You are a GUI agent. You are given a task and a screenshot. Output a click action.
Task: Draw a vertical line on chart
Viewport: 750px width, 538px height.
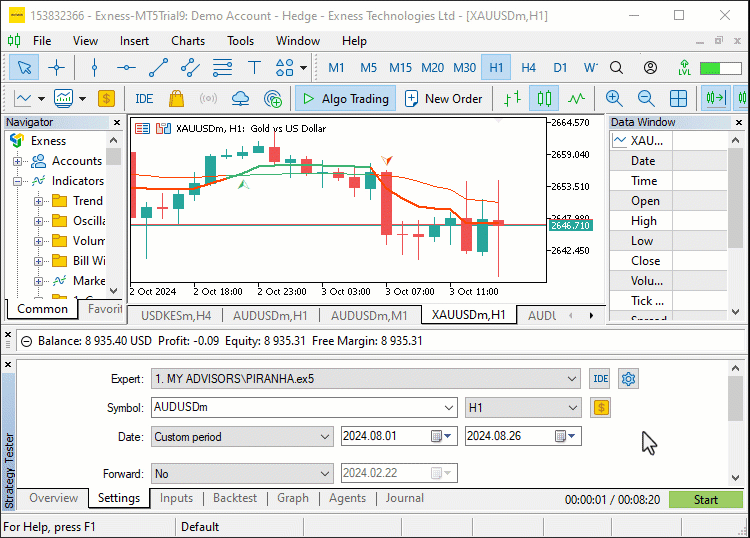point(94,67)
